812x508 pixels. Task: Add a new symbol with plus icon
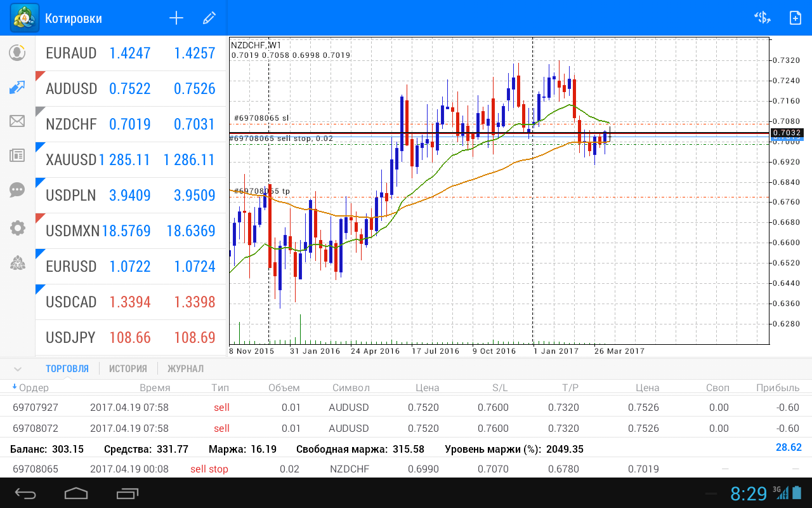click(176, 18)
